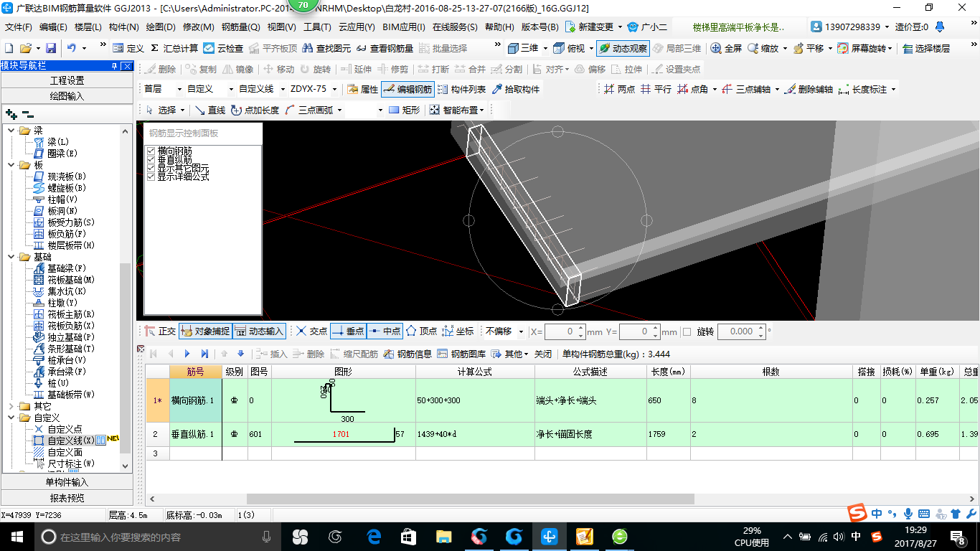Toggle 正交 orthogonal mode
This screenshot has width=980, height=551.
160,331
